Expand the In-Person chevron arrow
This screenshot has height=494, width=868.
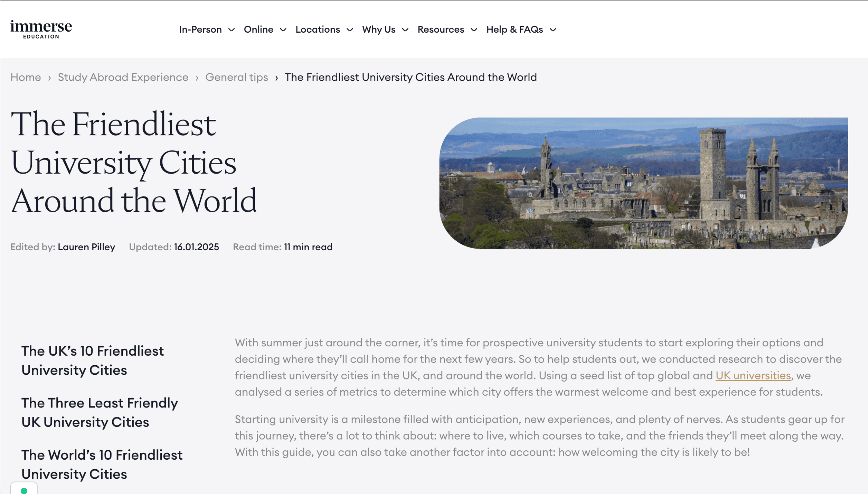(x=232, y=30)
